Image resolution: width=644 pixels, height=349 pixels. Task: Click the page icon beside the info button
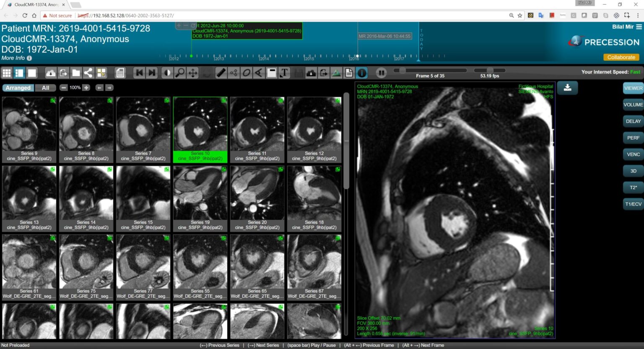pyautogui.click(x=349, y=73)
